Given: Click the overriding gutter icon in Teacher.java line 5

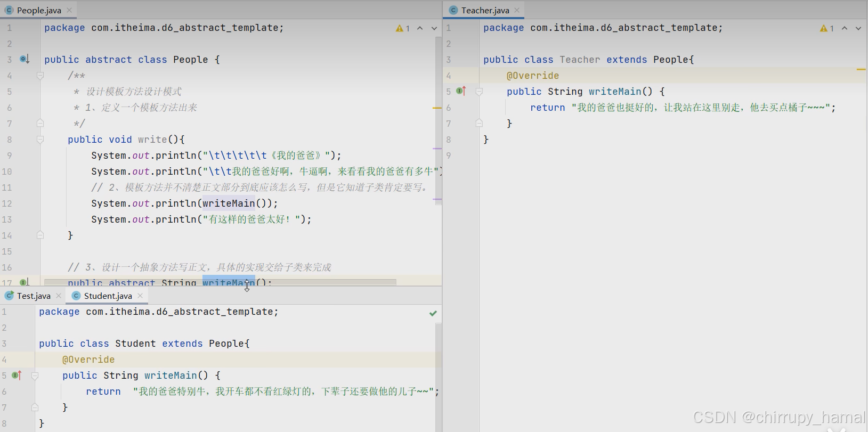Looking at the screenshot, I should 461,91.
